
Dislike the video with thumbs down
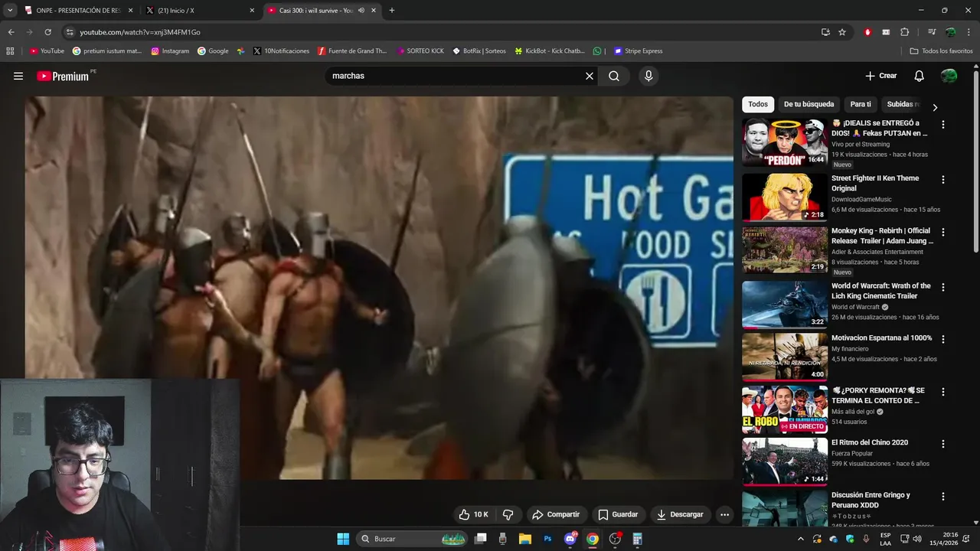[508, 514]
